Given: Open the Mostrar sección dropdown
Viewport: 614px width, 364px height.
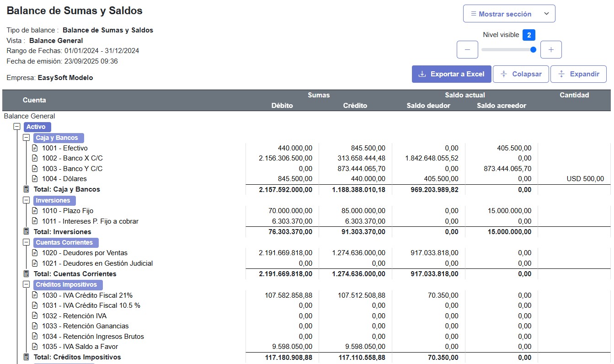Looking at the screenshot, I should (x=509, y=14).
